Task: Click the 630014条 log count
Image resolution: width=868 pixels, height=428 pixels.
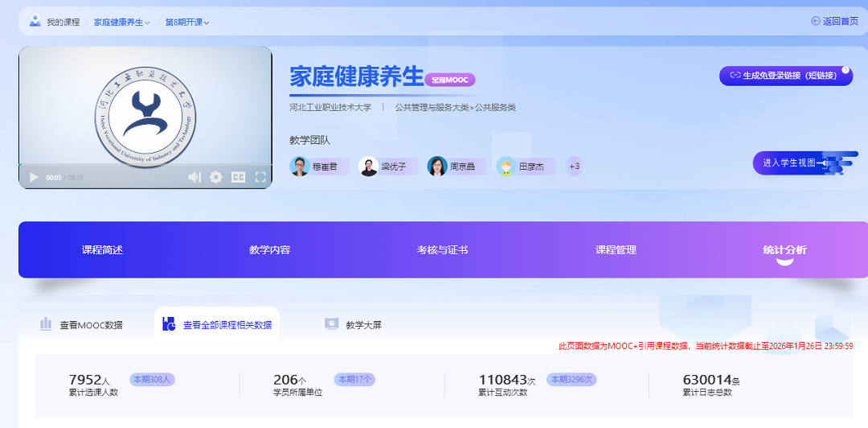Action: pyautogui.click(x=712, y=380)
